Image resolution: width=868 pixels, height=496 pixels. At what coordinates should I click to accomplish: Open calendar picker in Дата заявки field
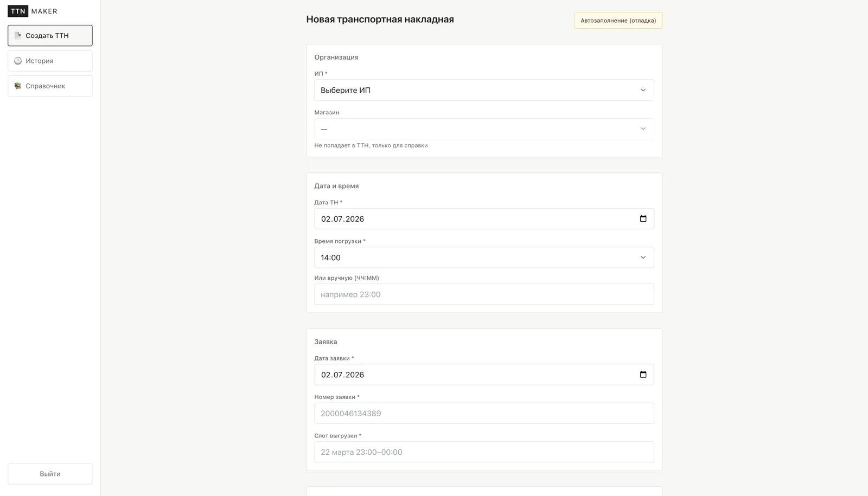point(643,375)
